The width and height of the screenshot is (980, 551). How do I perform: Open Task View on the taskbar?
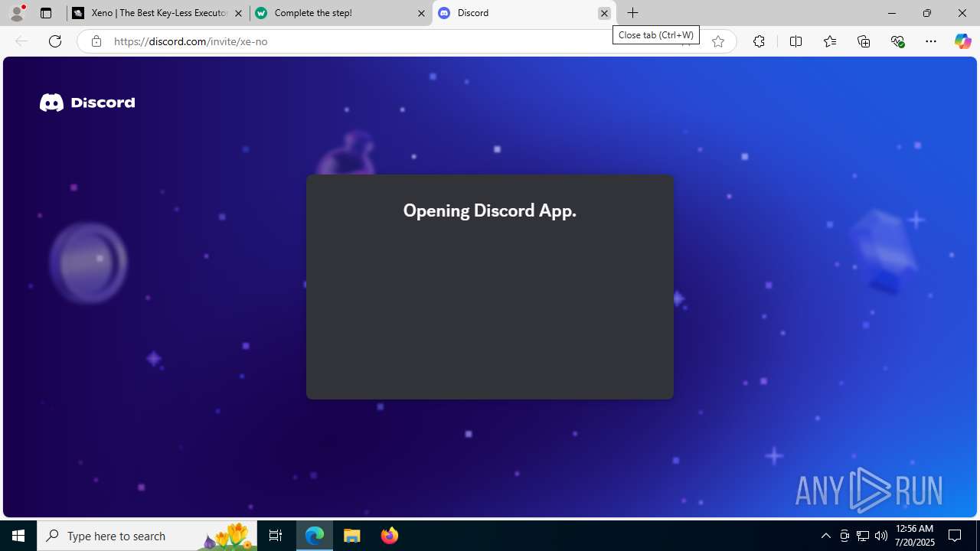coord(276,536)
